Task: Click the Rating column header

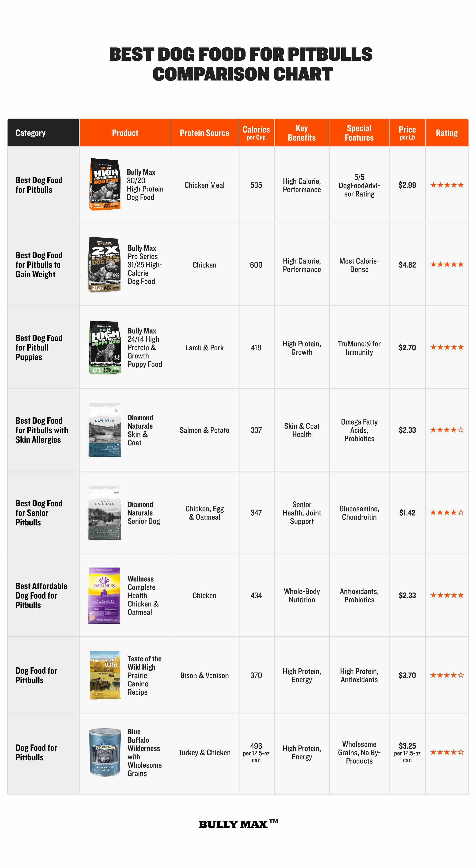Action: (447, 132)
